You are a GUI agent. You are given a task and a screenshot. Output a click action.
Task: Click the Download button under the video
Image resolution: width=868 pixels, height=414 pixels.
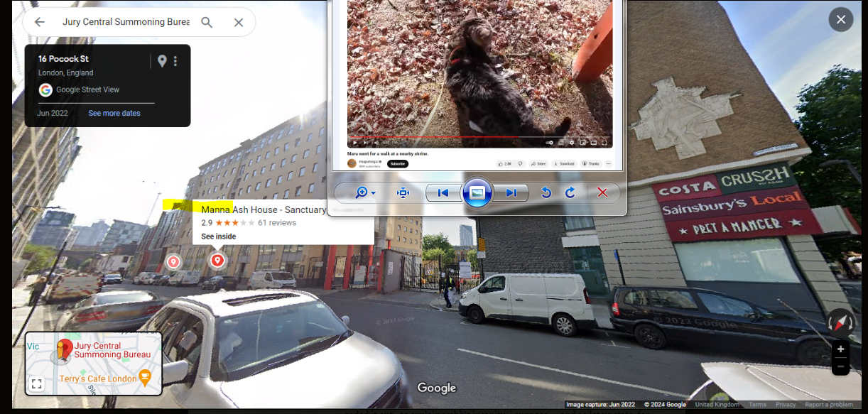(x=564, y=164)
